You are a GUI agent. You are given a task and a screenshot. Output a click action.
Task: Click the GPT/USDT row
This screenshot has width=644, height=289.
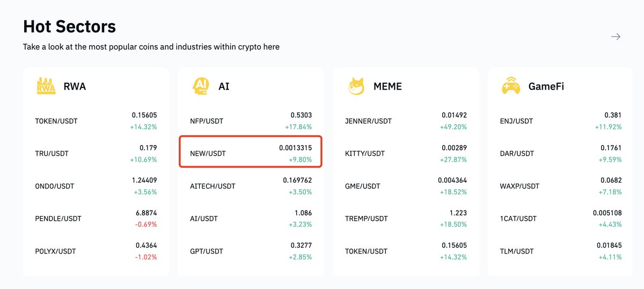pos(251,251)
